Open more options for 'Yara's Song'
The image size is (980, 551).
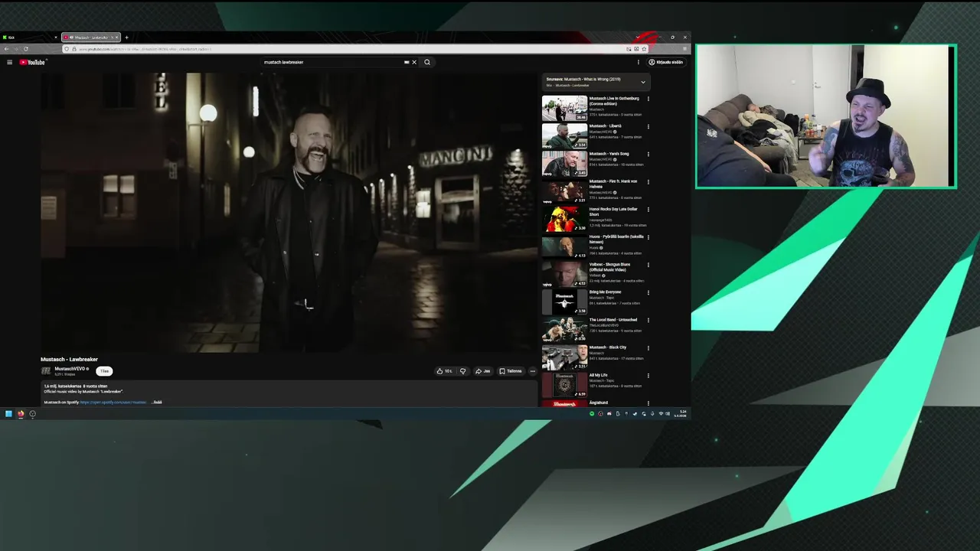click(x=648, y=154)
